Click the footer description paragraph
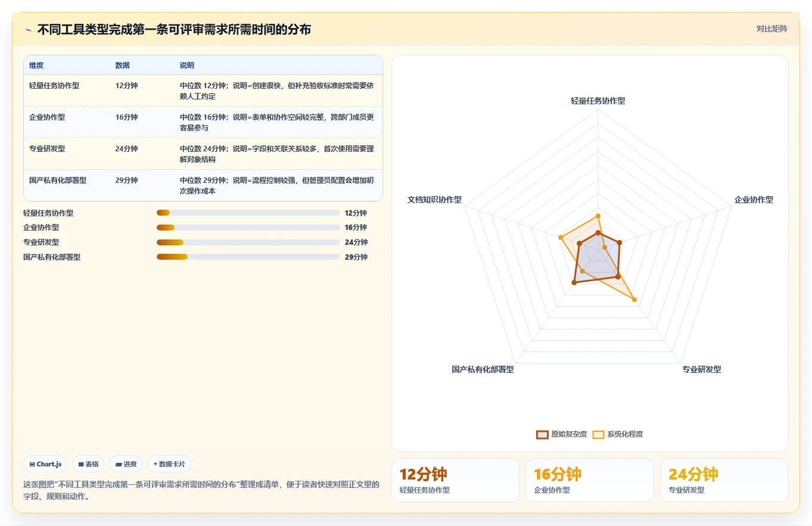This screenshot has width=812, height=526. [201, 490]
